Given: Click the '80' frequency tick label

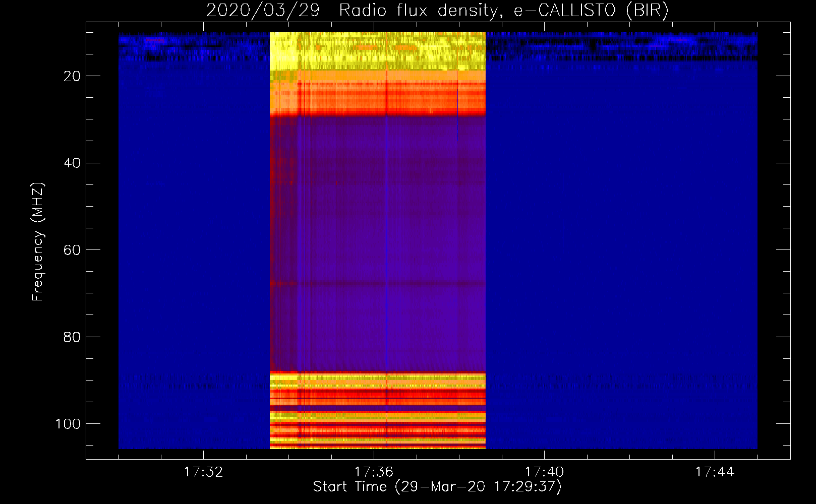Looking at the screenshot, I should (72, 337).
